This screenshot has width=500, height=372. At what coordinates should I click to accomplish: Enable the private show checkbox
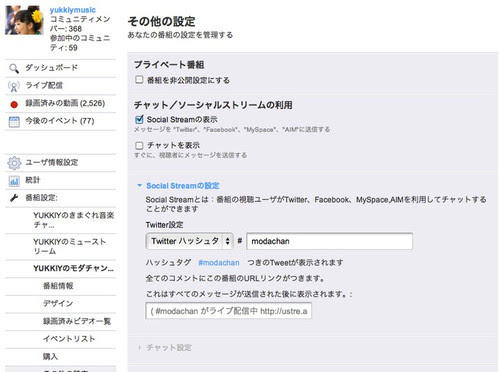click(x=139, y=80)
